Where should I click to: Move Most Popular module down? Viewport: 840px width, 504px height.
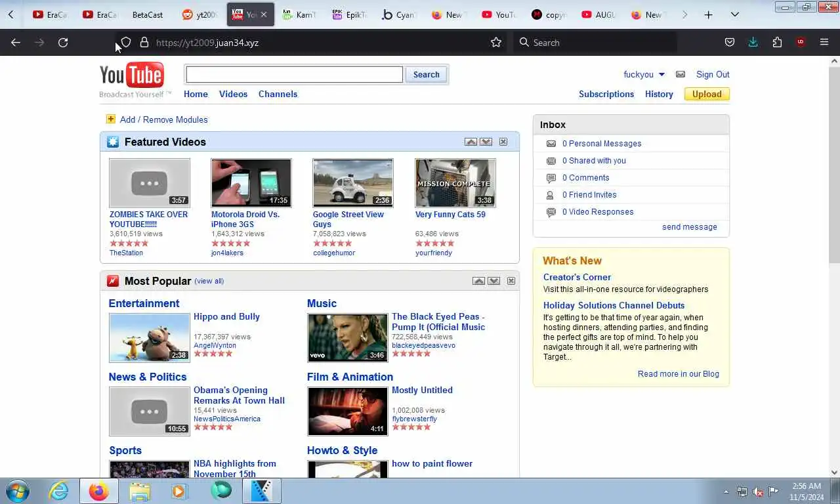click(x=493, y=281)
